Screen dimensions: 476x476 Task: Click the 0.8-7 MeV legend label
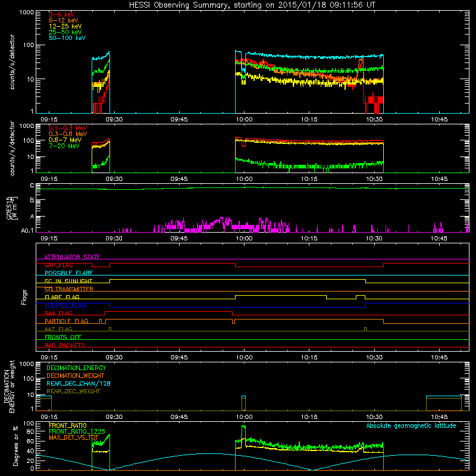click(x=65, y=140)
